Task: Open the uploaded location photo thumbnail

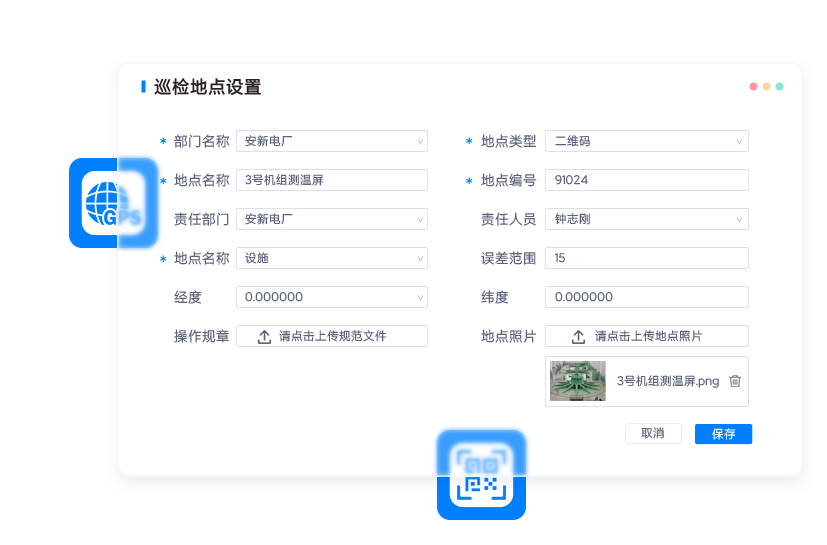Action: click(x=578, y=381)
